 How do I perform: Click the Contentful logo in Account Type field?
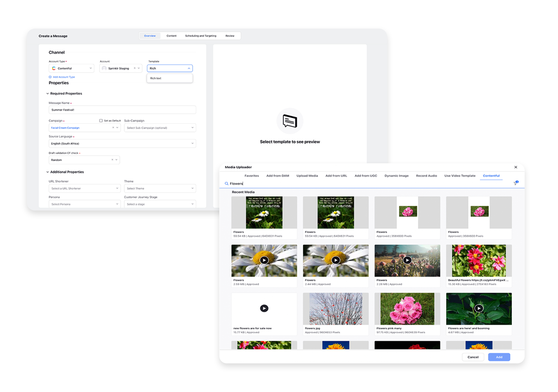[x=54, y=68]
